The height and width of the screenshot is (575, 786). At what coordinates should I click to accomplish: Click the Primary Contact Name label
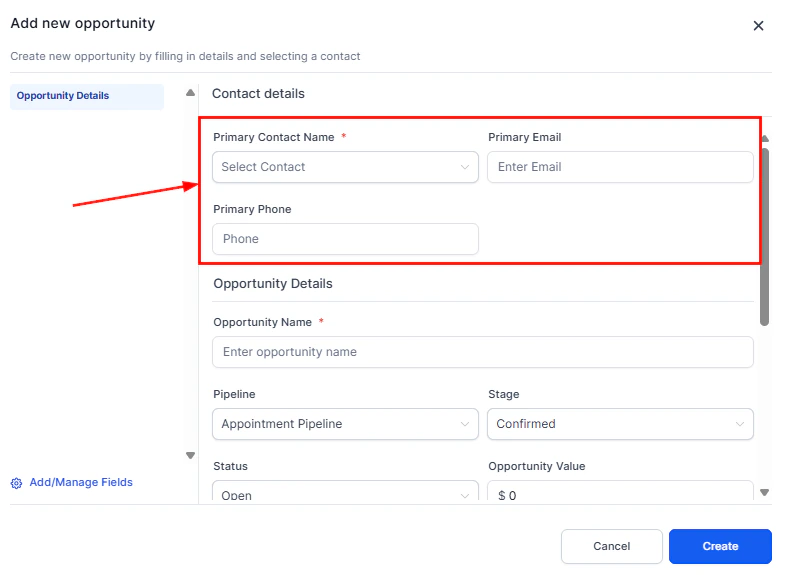tap(274, 137)
